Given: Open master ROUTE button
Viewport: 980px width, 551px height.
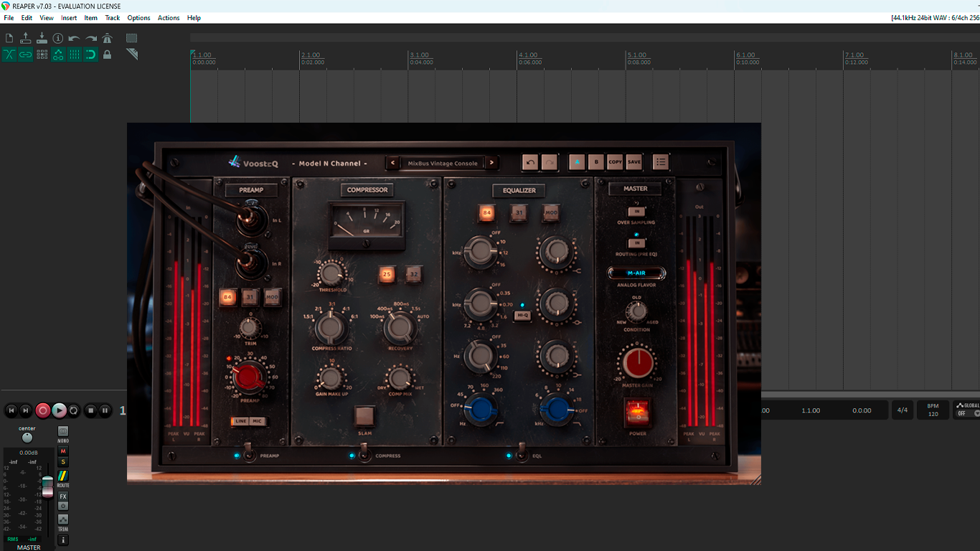Looking at the screenshot, I should [x=63, y=476].
